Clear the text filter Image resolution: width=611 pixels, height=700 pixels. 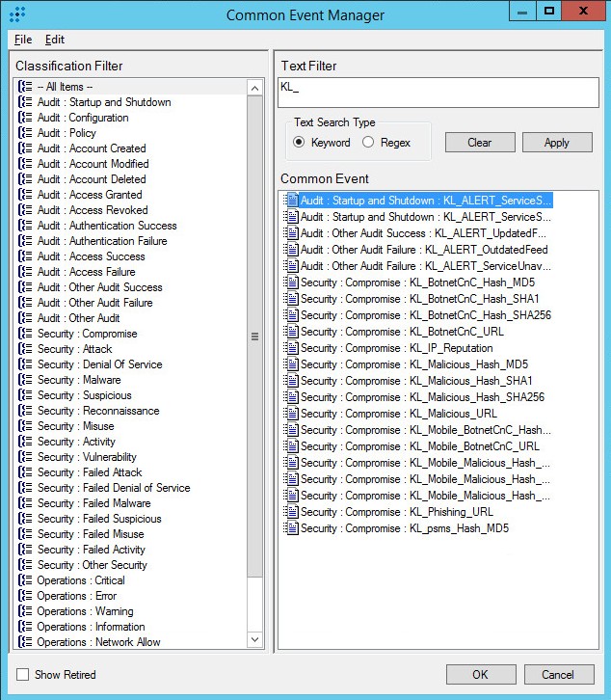479,143
